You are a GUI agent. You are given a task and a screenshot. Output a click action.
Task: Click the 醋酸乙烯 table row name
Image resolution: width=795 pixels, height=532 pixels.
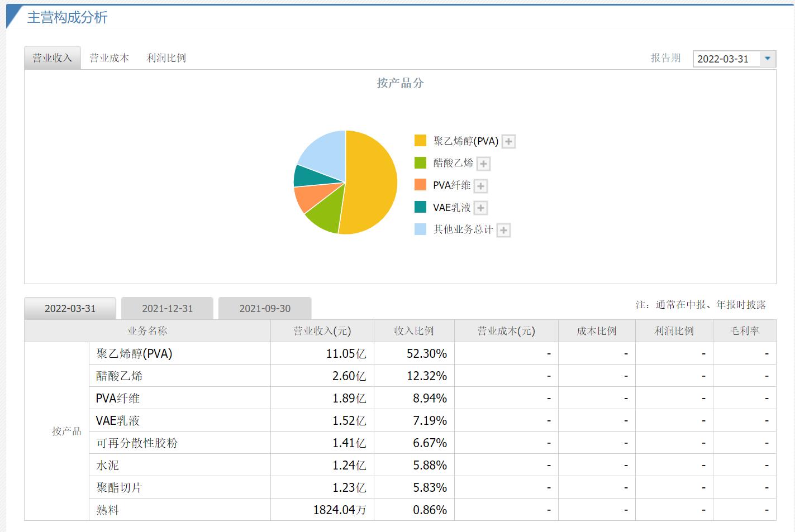click(119, 376)
